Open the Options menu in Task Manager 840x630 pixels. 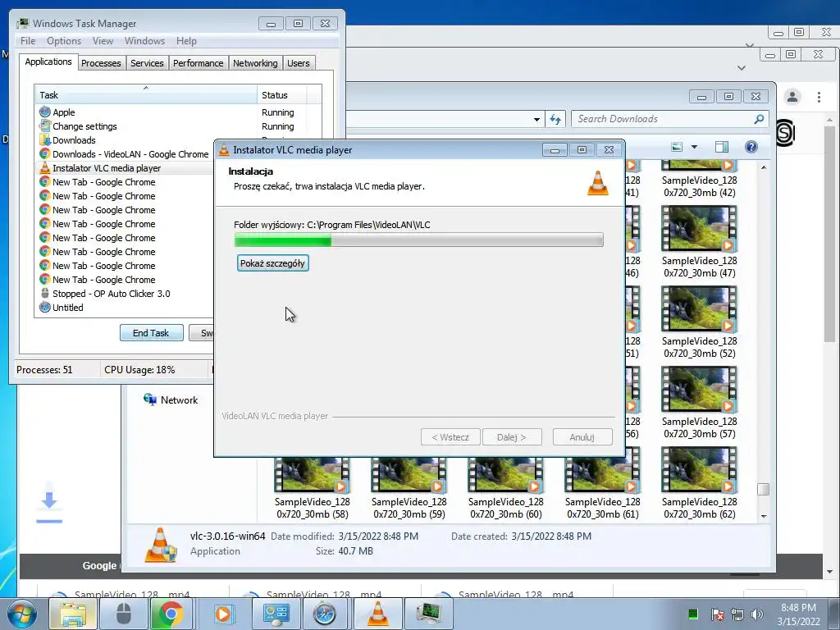click(64, 41)
